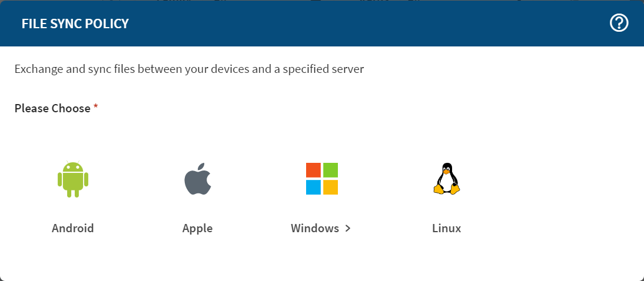Choose the green Android robot icon
The height and width of the screenshot is (281, 644).
(x=73, y=179)
